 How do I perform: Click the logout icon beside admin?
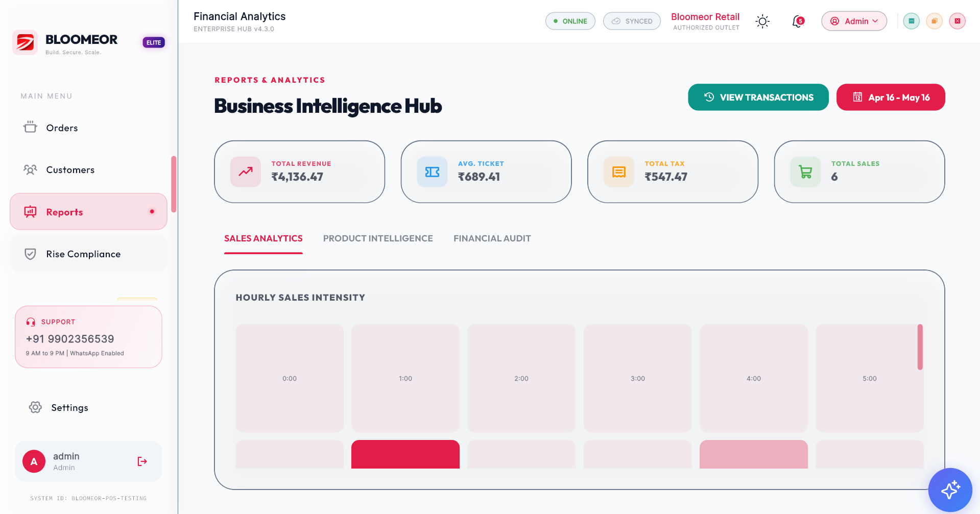142,461
